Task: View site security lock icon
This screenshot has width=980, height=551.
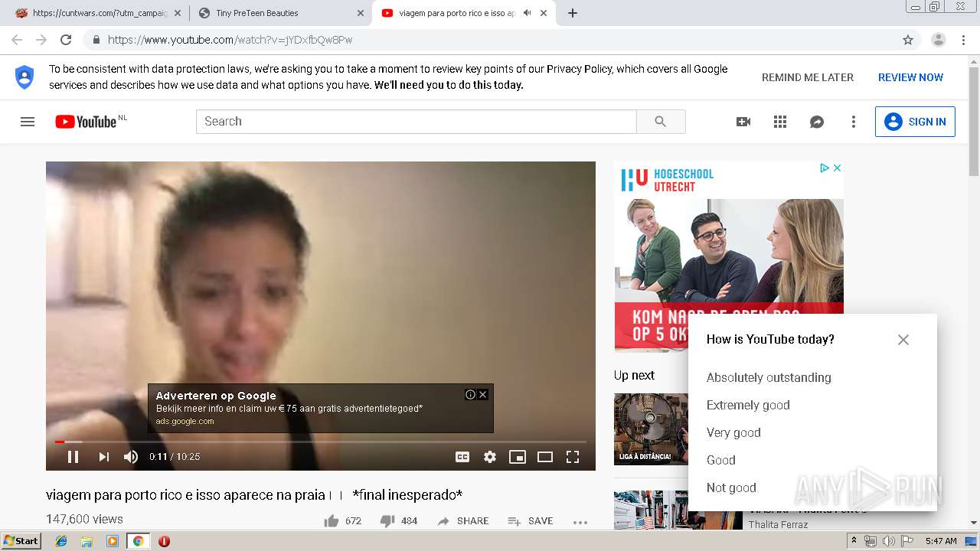Action: click(x=96, y=40)
